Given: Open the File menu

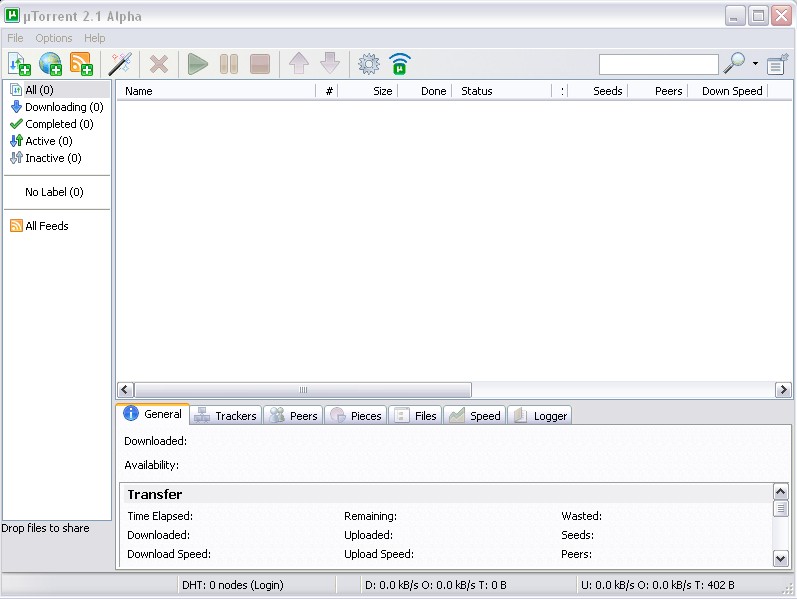Looking at the screenshot, I should point(15,38).
